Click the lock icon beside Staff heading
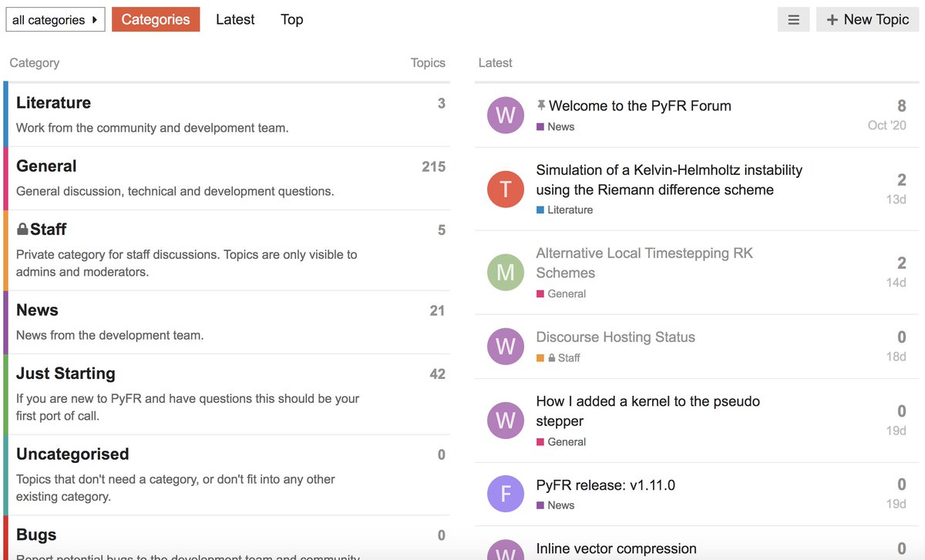 [22, 229]
